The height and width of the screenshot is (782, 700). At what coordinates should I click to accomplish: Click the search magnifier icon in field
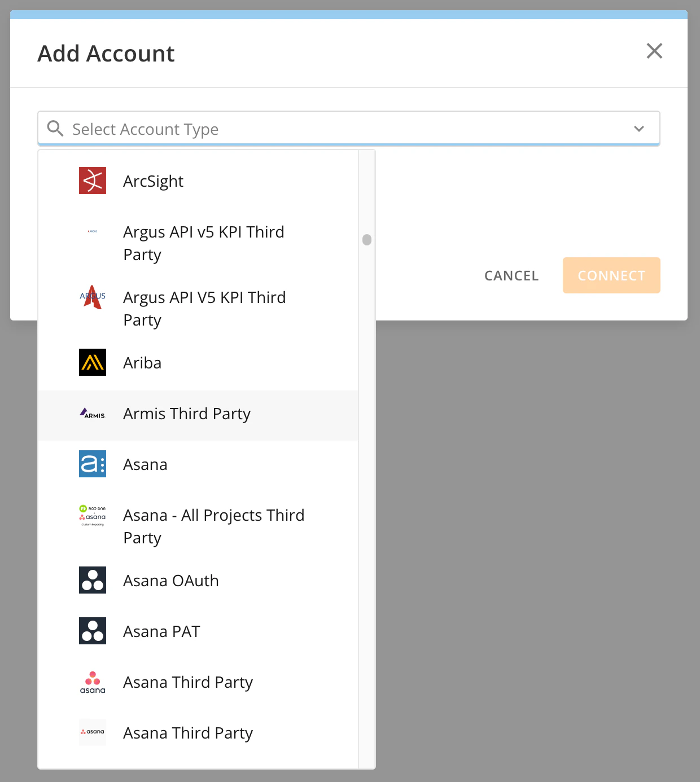point(55,129)
